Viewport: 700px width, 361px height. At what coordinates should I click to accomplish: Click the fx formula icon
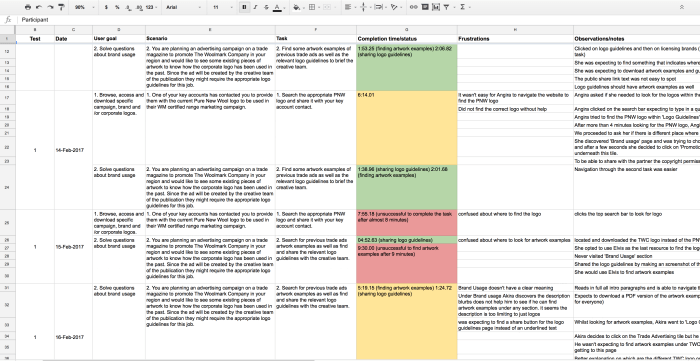(x=8, y=20)
